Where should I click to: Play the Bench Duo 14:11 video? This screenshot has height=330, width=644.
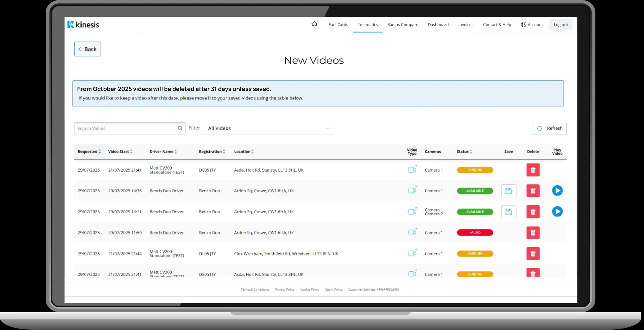(x=557, y=212)
